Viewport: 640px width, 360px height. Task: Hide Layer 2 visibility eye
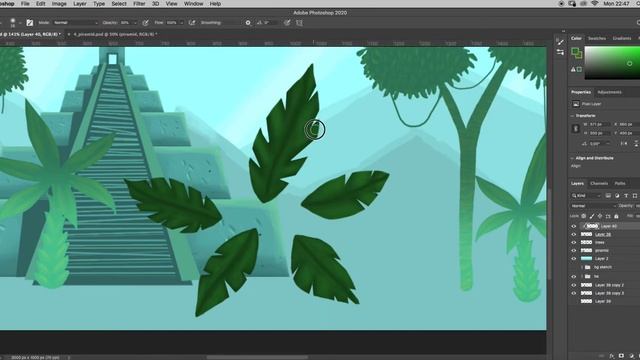pos(573,259)
